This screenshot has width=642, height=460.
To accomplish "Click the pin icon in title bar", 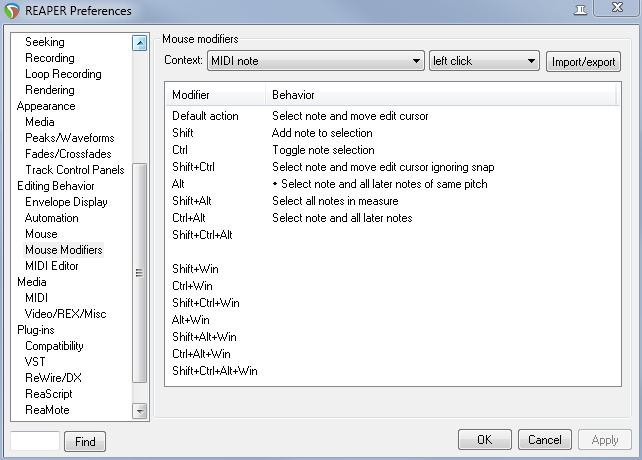I will [x=580, y=9].
